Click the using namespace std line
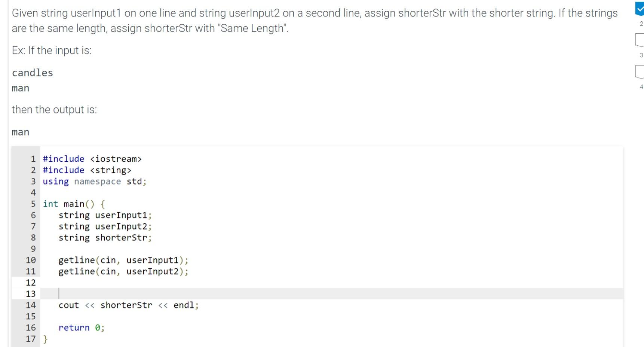644x347 pixels. [95, 182]
